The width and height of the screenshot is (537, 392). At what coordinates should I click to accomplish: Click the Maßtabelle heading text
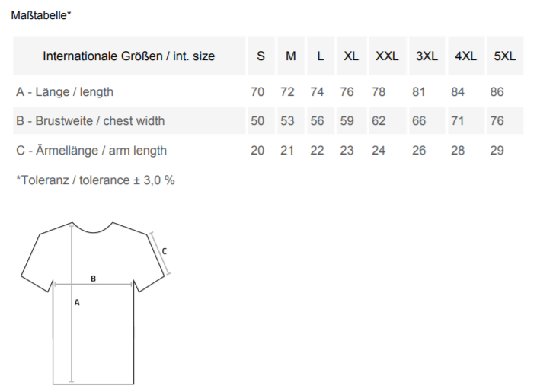41,15
